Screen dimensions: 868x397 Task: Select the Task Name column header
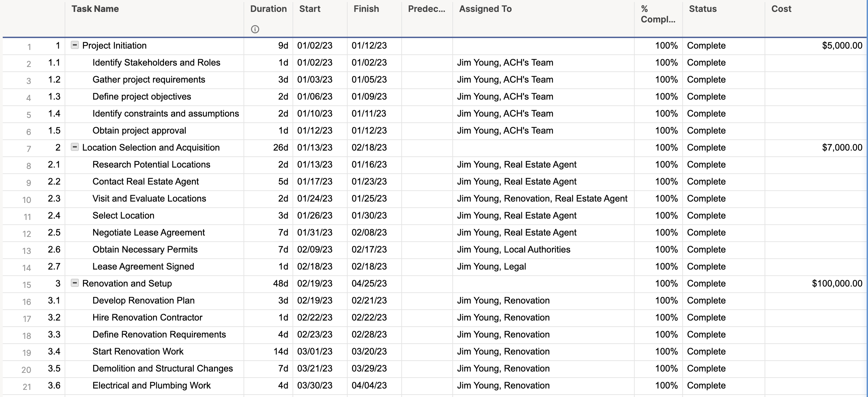(x=95, y=9)
